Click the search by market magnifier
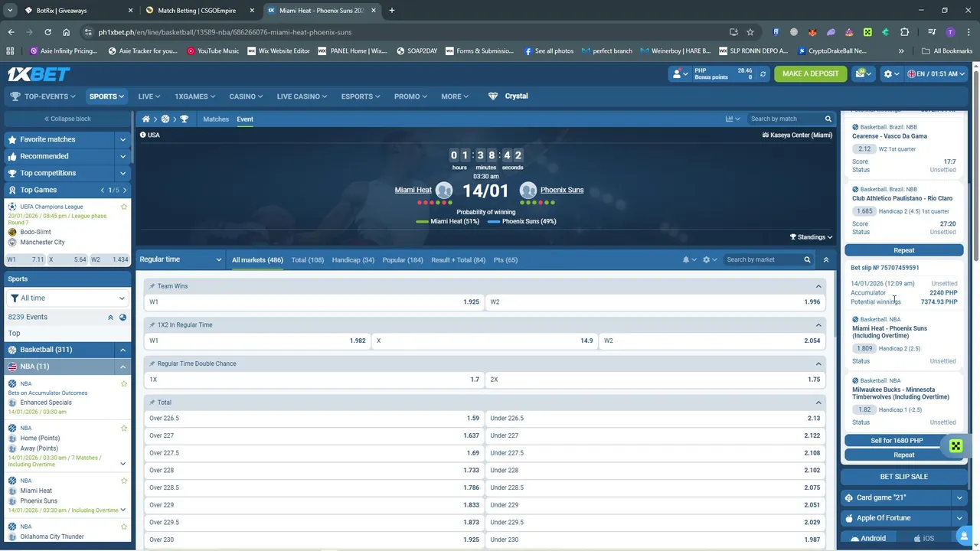 807,260
